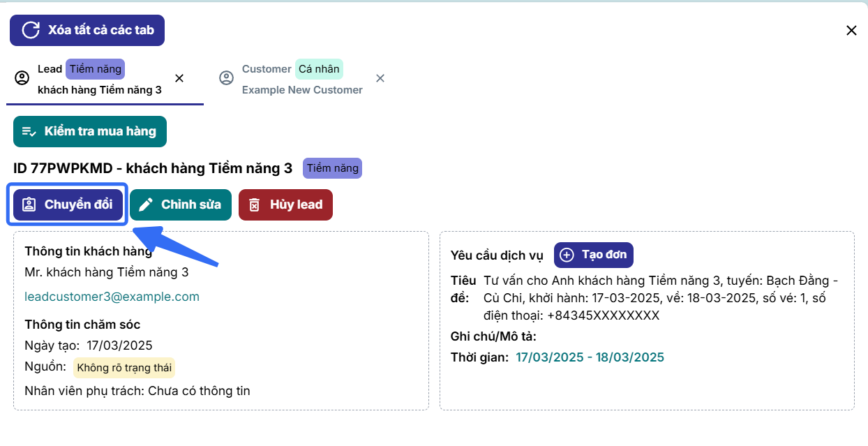Image resolution: width=868 pixels, height=446 pixels.
Task: Click the Cá nhân badge on the Customer tab
Action: pos(319,69)
